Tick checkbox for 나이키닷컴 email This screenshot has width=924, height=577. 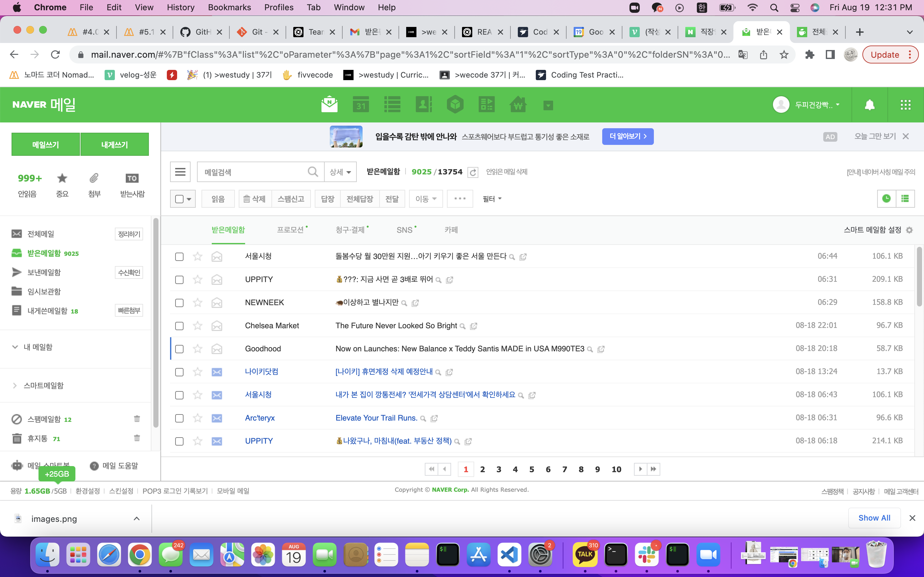[179, 372]
